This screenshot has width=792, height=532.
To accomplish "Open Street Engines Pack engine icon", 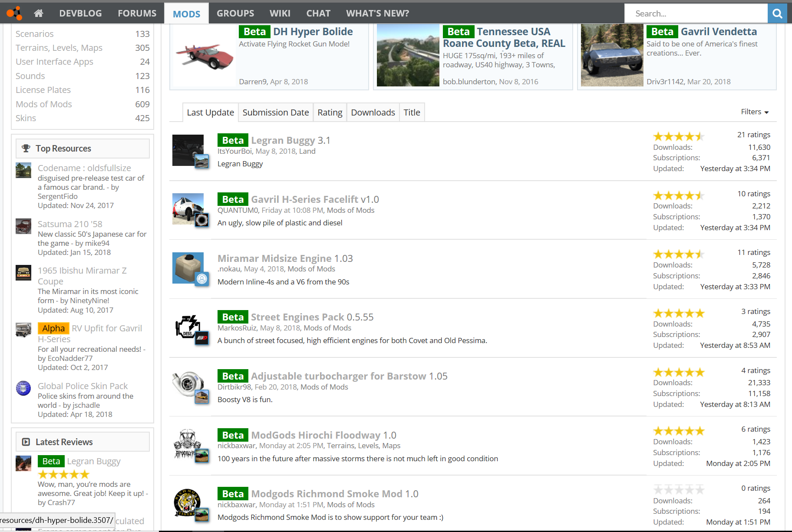I will tap(188, 327).
